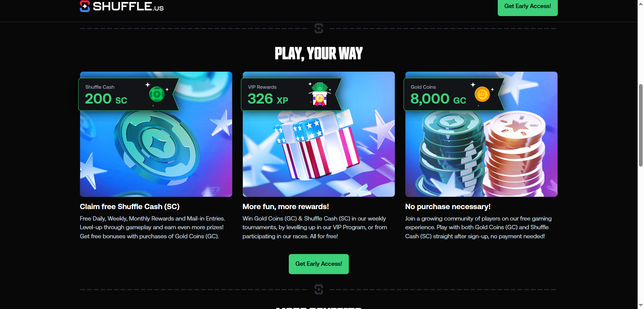
Task: Click the Shuffle logo icon in header
Action: coord(85,6)
